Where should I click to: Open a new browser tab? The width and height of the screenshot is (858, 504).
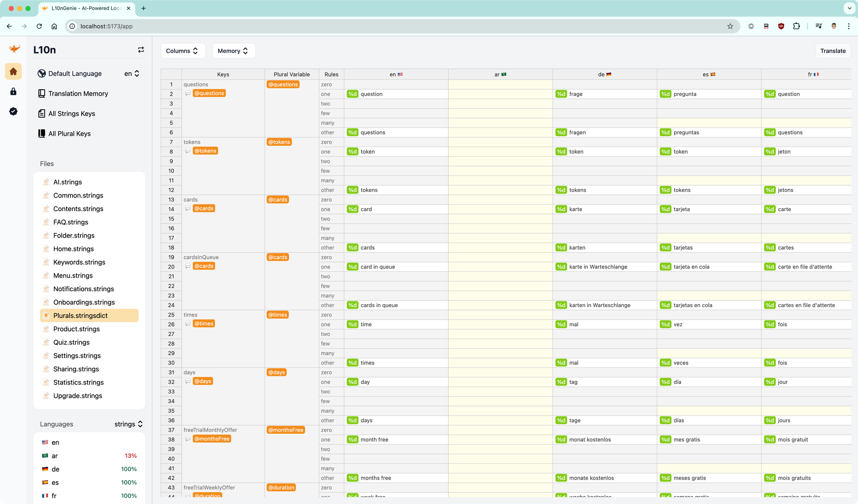pos(143,8)
